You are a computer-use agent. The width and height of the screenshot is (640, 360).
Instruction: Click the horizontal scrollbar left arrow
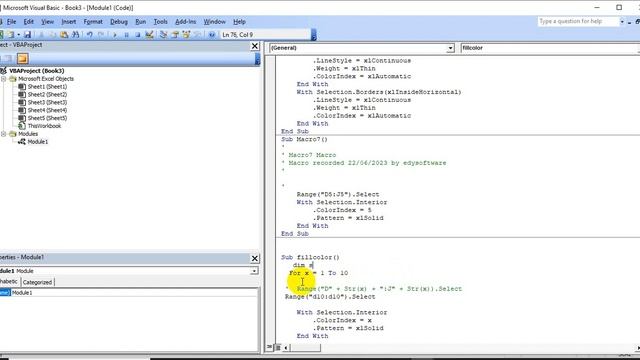click(x=286, y=348)
